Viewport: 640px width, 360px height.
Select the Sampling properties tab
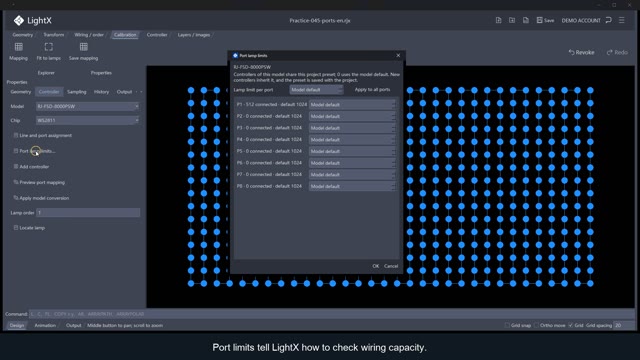coord(77,92)
